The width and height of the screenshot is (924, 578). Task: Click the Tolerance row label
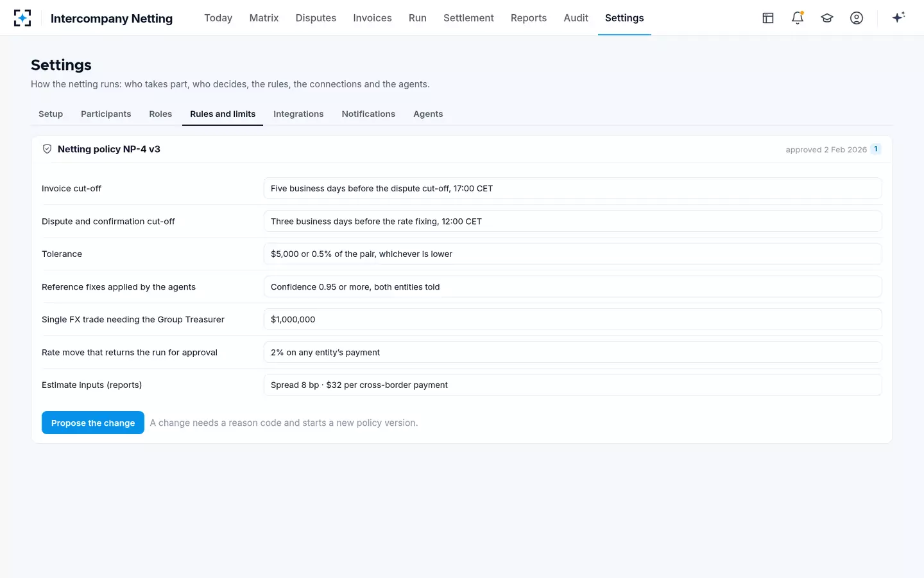tap(62, 254)
